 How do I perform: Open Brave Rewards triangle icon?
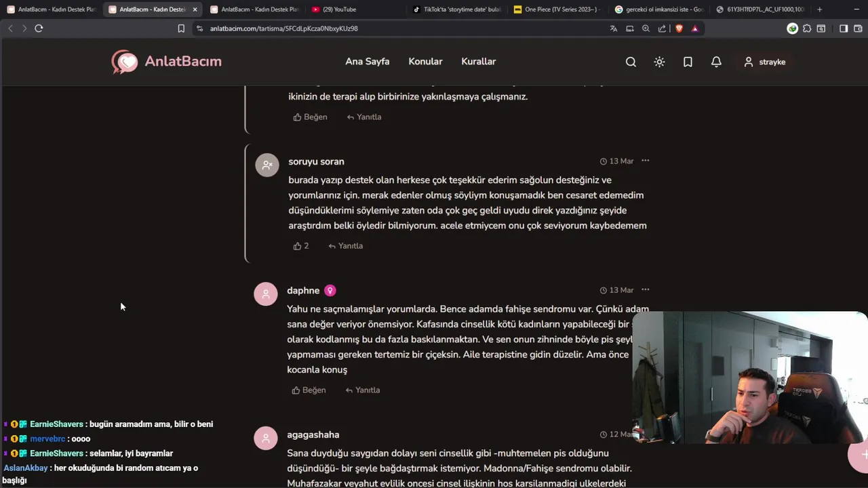point(694,28)
